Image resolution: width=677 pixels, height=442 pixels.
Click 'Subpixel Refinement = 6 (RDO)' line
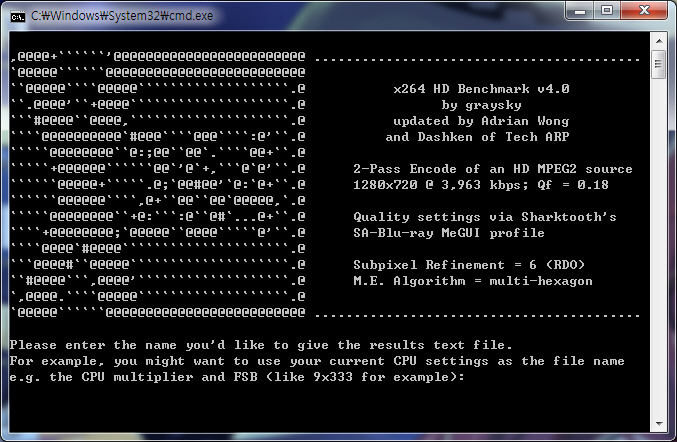(469, 265)
